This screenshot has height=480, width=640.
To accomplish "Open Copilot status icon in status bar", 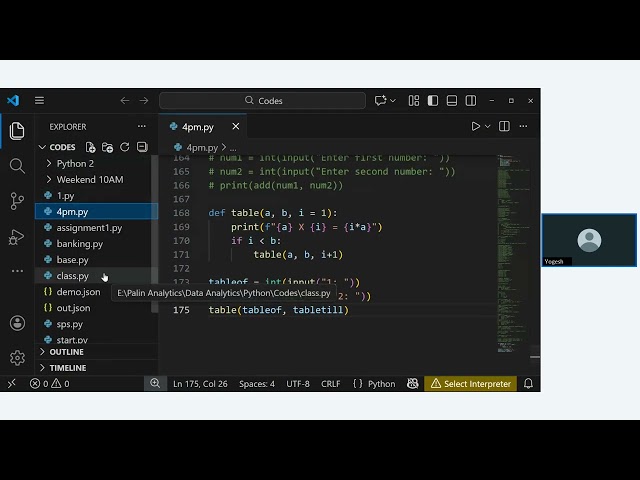I will [413, 383].
